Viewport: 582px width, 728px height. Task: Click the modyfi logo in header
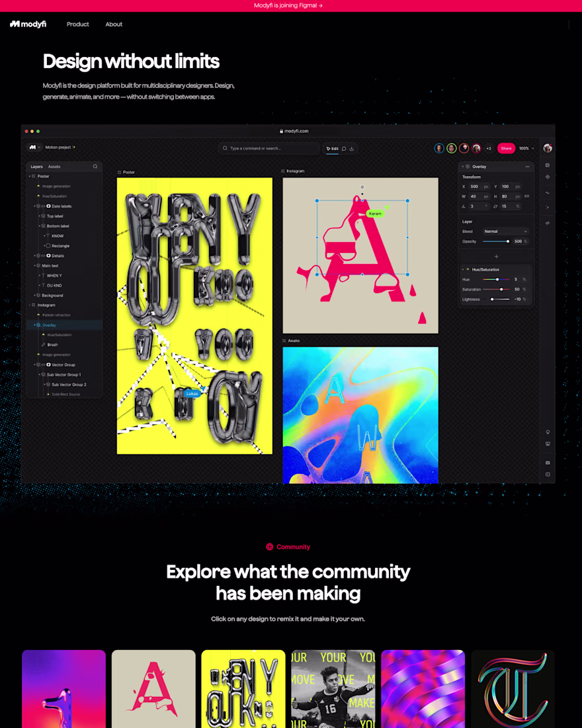(x=28, y=24)
